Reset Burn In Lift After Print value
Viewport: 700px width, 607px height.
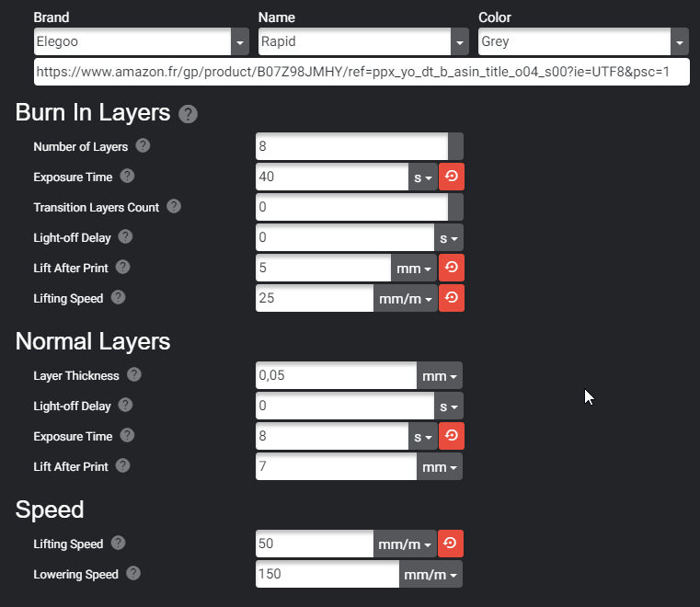[x=452, y=268]
